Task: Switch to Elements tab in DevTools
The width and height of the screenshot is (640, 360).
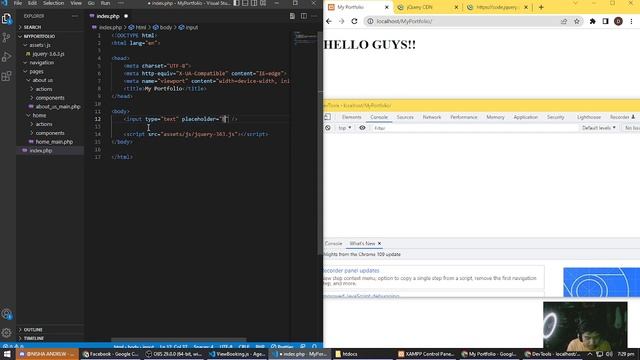Action: (351, 117)
